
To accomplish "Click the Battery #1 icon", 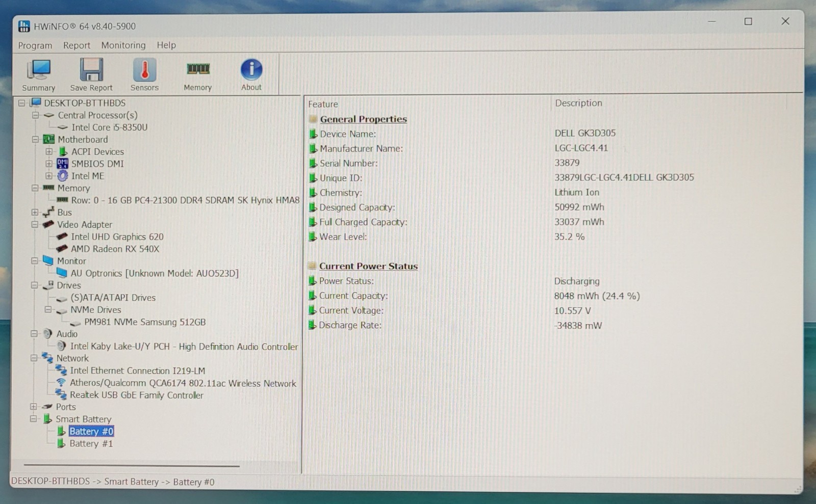I will [61, 443].
